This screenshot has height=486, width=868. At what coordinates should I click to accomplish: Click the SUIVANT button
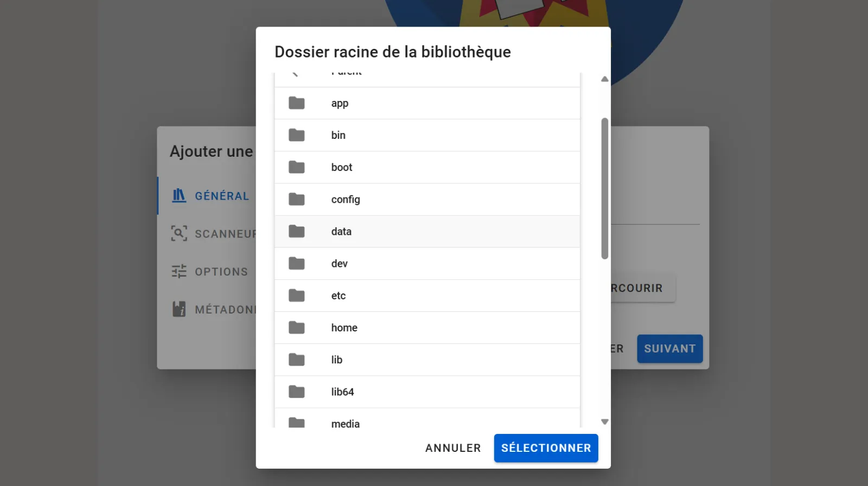click(x=669, y=349)
